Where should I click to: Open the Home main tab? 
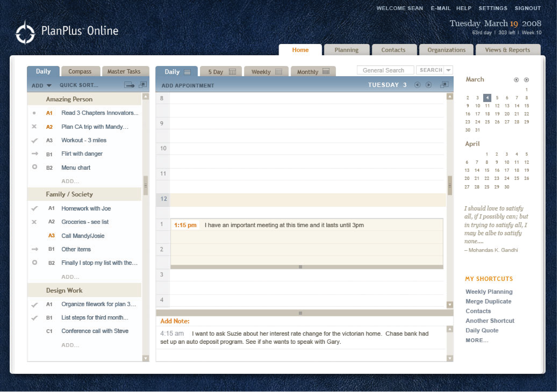click(x=300, y=50)
